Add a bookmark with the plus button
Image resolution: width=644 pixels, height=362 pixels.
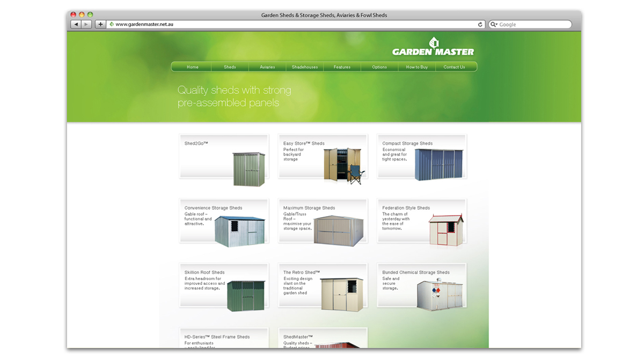click(100, 24)
